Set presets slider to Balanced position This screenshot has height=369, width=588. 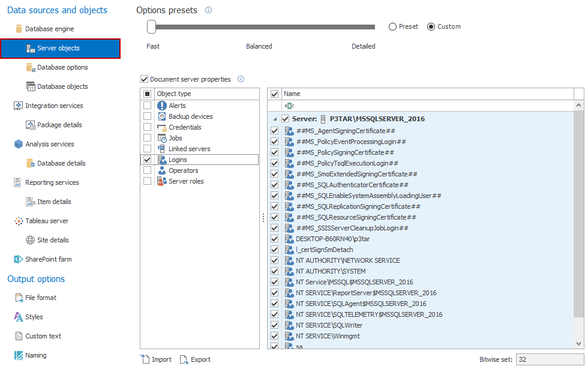pos(259,27)
